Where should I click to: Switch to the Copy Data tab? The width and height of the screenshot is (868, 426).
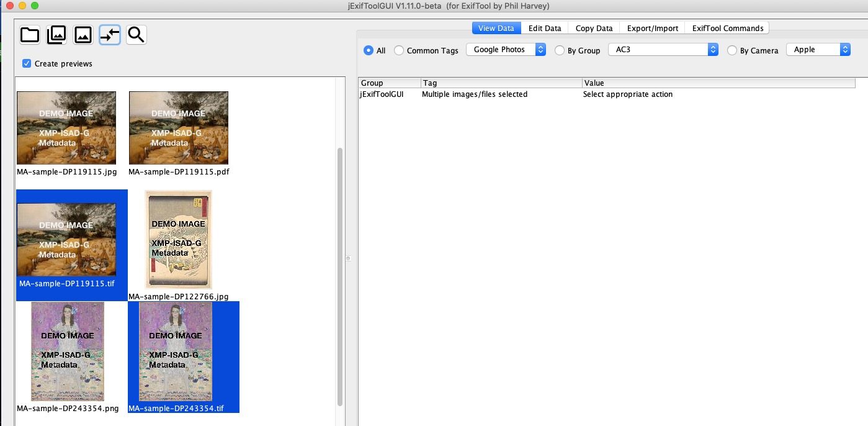tap(593, 27)
